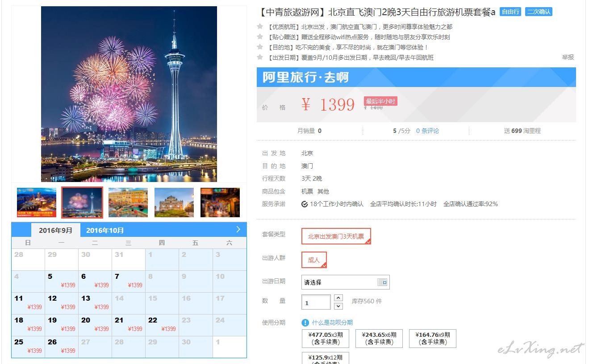Screen dimensions: 589x364
Task: Click the calendar icon in date field
Action: coord(383,282)
